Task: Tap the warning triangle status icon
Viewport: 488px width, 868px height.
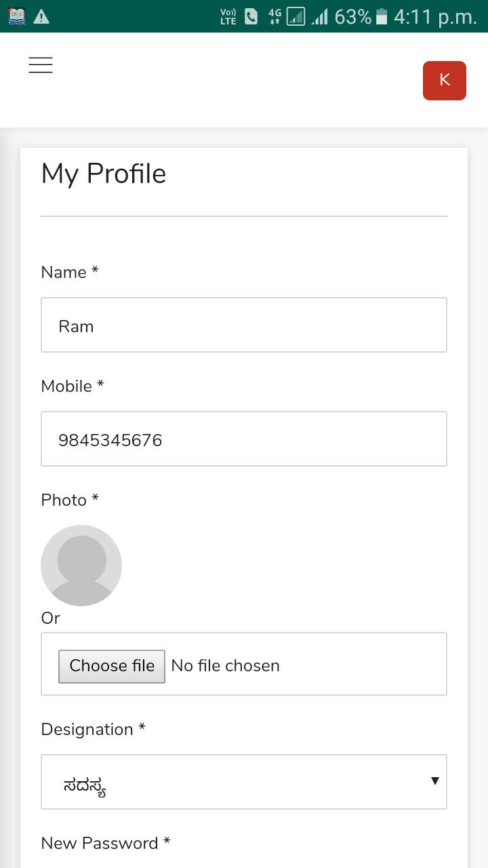Action: (41, 17)
